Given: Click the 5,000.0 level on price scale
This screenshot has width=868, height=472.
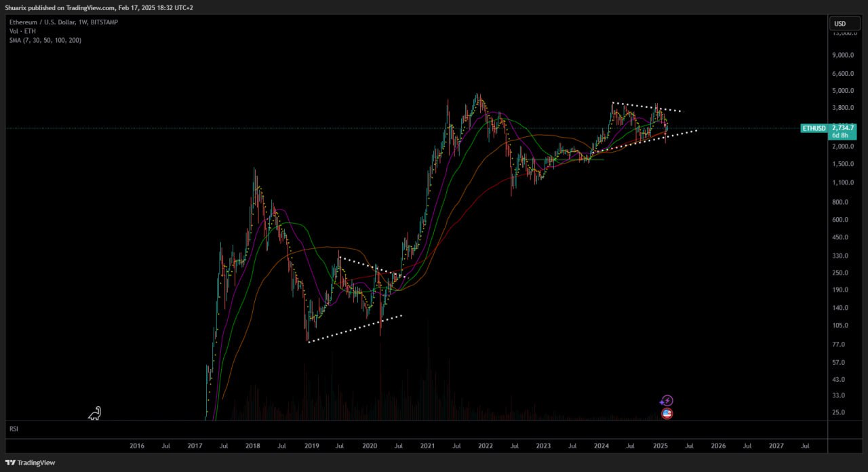Looking at the screenshot, I should [x=843, y=91].
